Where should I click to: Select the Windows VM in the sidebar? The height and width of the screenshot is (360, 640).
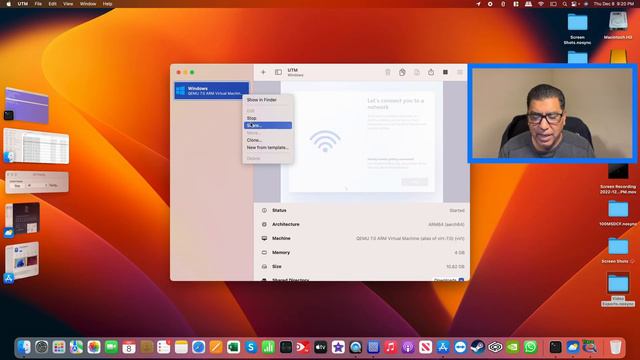[x=211, y=91]
